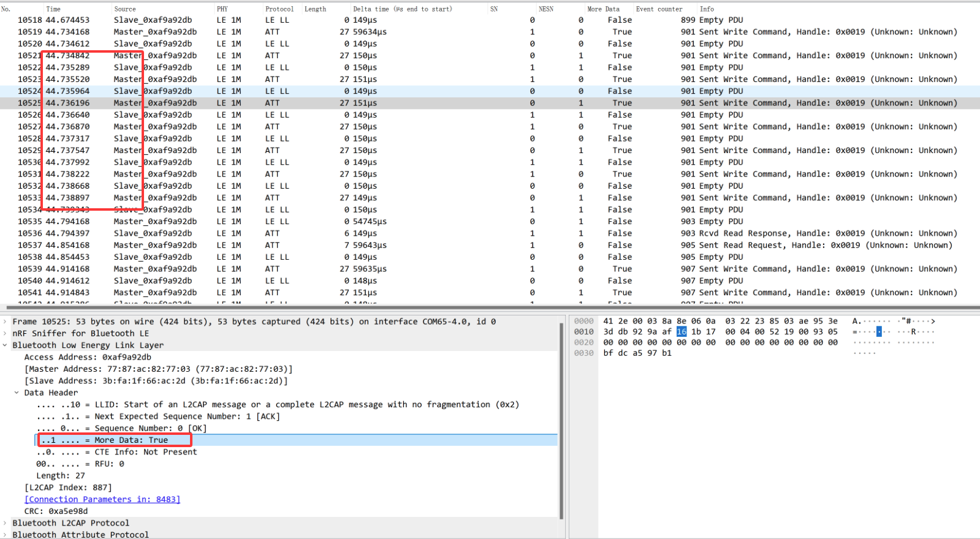The width and height of the screenshot is (980, 539).
Task: Sort packets by the Time column header
Action: (x=53, y=9)
